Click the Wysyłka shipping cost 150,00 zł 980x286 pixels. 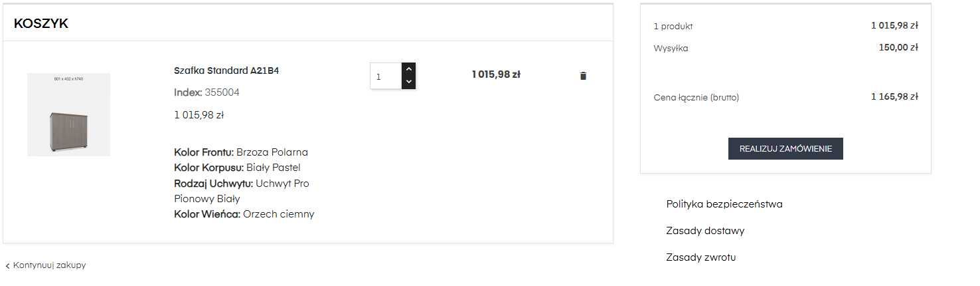898,47
